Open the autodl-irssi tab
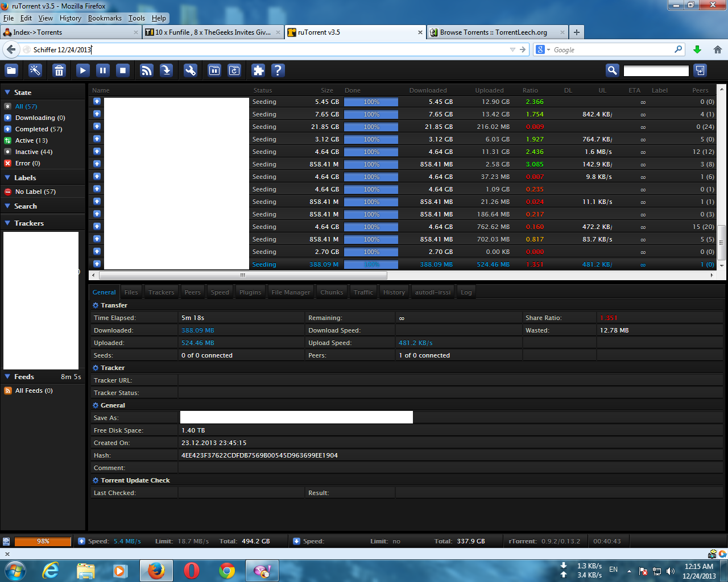 (433, 292)
